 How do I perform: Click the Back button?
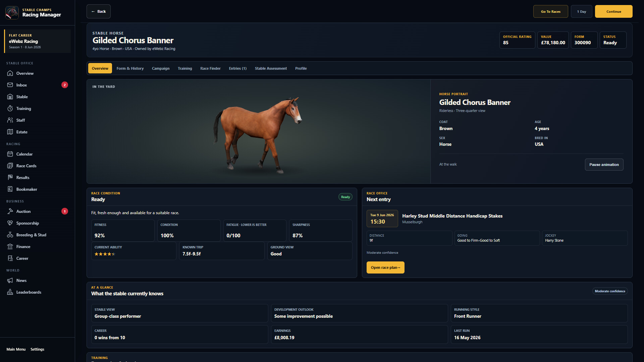coord(99,11)
